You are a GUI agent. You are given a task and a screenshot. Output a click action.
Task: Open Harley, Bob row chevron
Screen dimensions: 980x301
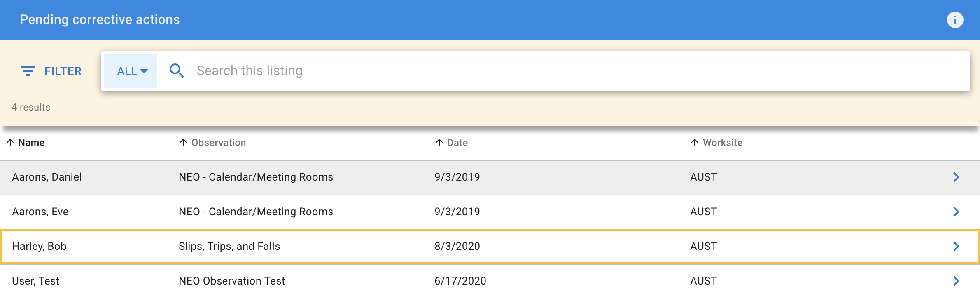(x=956, y=247)
